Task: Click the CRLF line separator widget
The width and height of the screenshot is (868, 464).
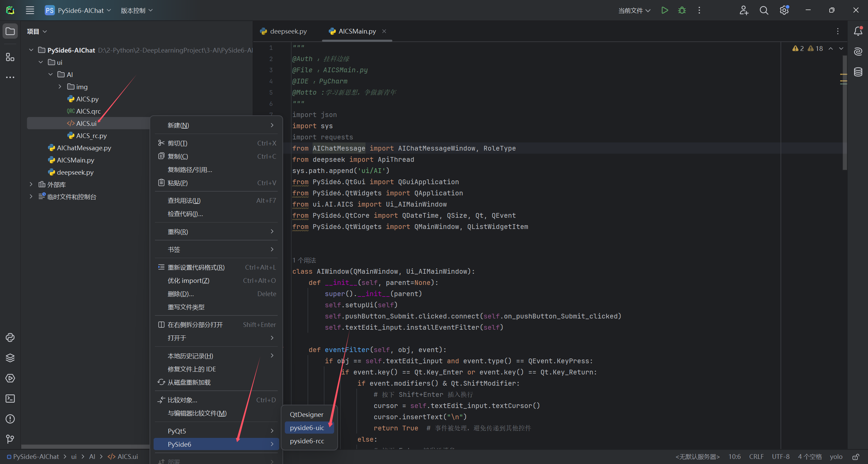Action: 756,457
